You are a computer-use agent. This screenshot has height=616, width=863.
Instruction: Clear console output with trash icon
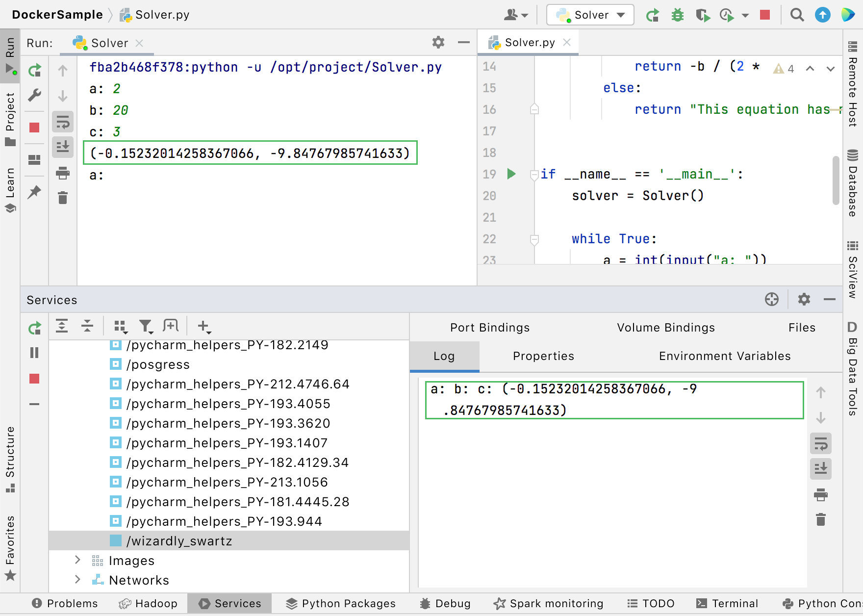(x=62, y=198)
